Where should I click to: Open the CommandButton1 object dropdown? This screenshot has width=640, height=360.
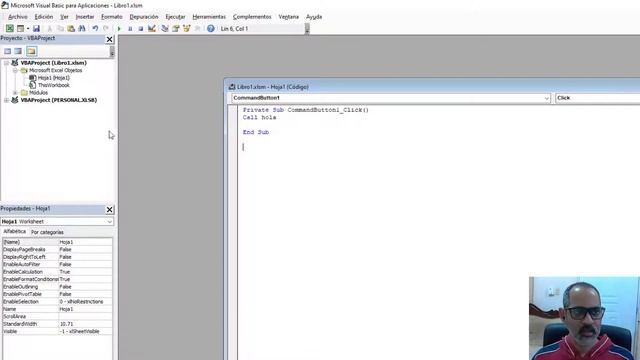click(x=547, y=98)
